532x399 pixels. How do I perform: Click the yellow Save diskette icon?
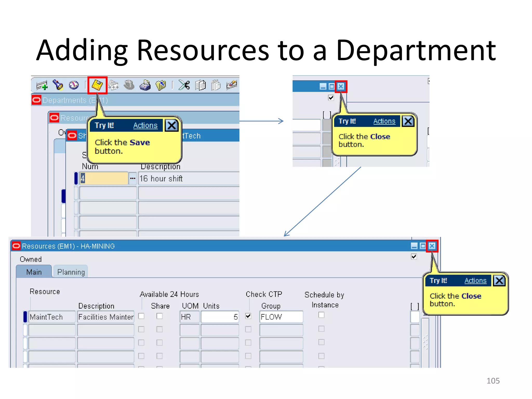pos(97,85)
